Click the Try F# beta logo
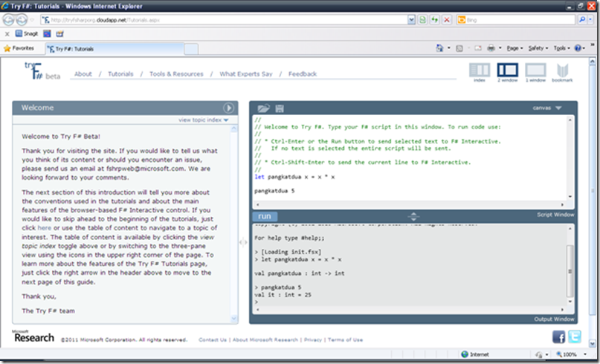 point(42,71)
